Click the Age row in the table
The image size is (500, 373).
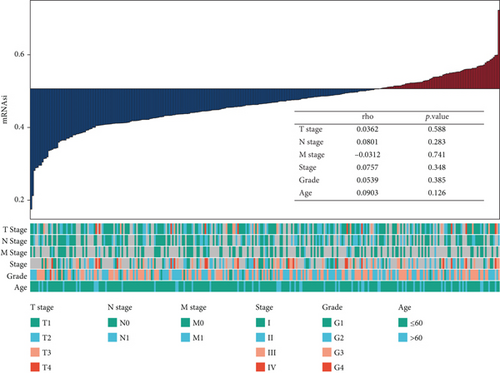[x=389, y=193]
